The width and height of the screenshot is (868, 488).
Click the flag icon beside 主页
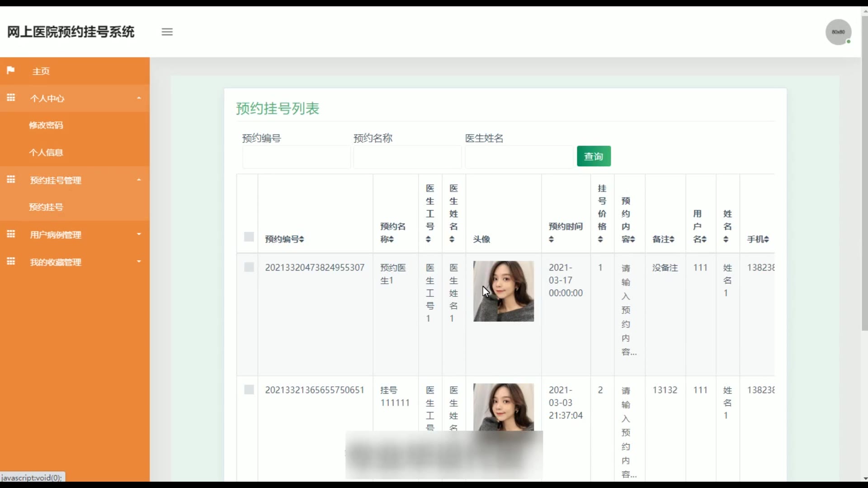tap(11, 70)
